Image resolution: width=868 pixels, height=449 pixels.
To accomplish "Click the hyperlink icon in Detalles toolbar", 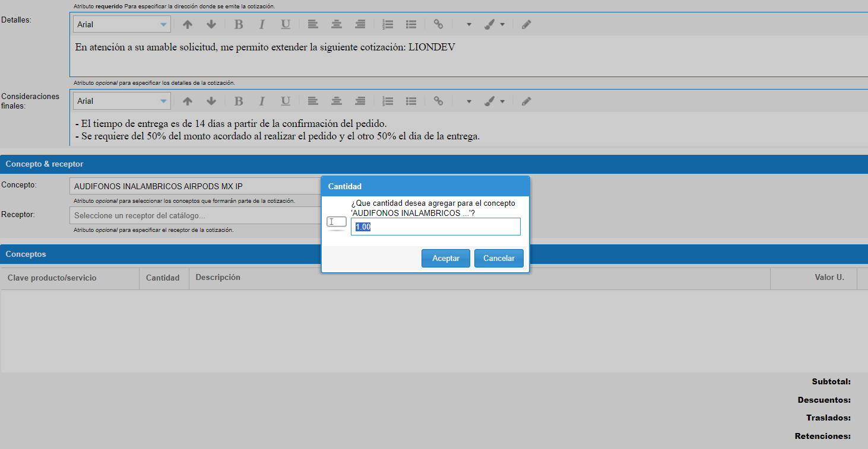I will [438, 24].
